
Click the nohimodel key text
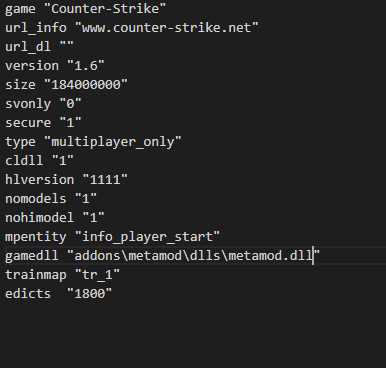[39, 218]
